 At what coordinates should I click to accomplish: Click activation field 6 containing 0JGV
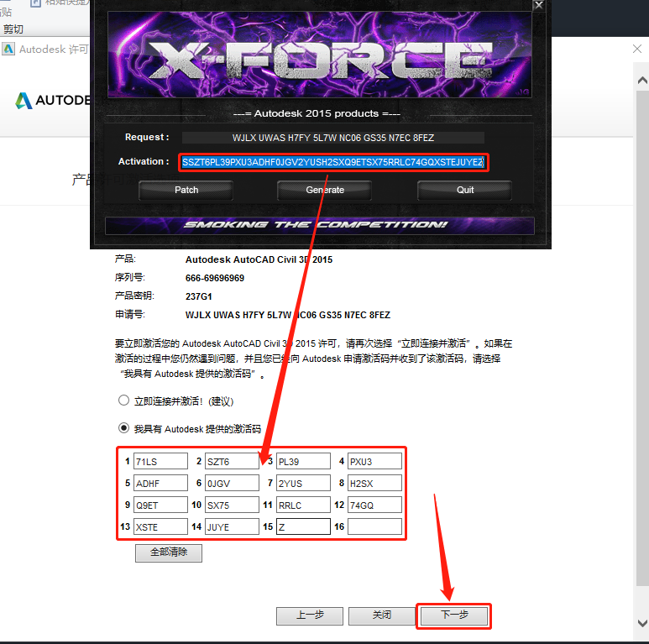tap(233, 483)
